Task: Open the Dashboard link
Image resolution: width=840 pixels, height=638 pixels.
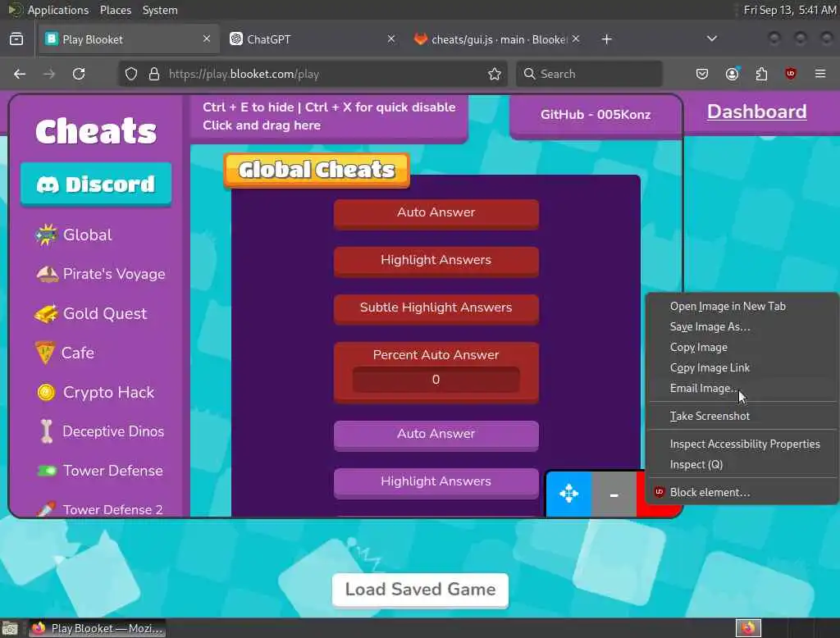Action: 756,112
